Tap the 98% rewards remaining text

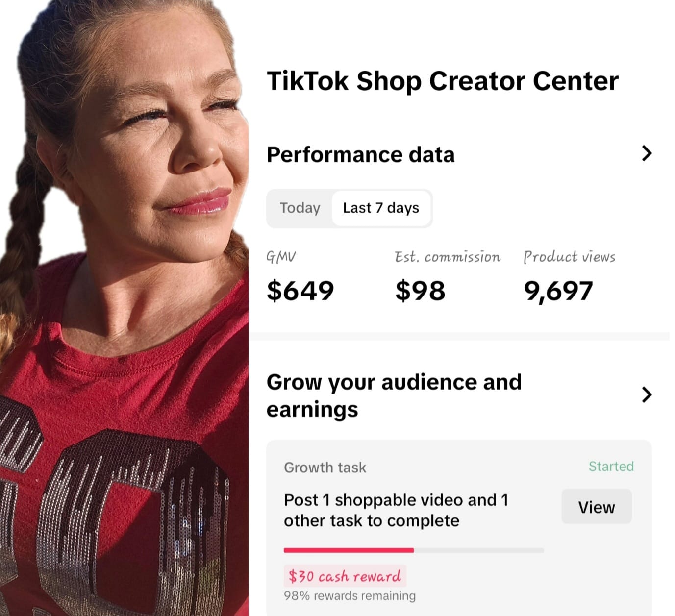[x=350, y=596]
